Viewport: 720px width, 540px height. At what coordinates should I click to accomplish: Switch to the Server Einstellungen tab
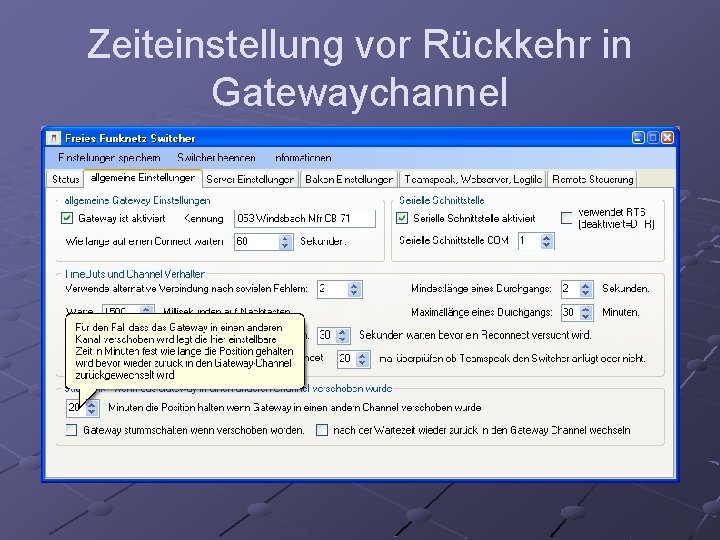(x=250, y=179)
